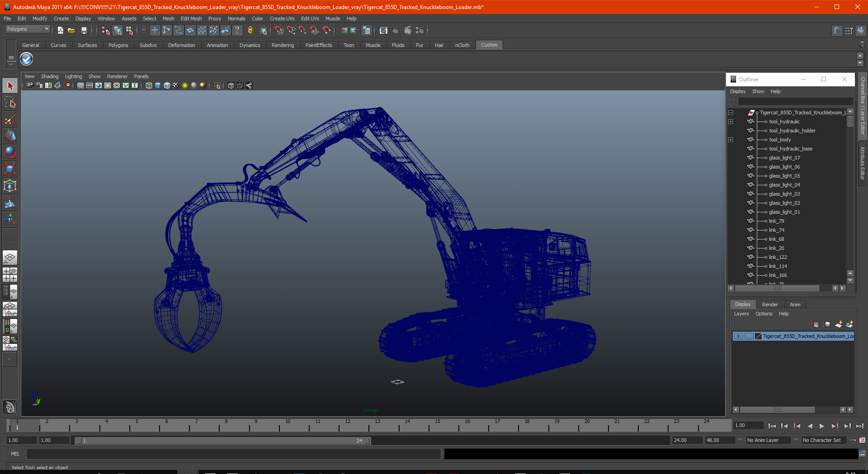Activate the Rotate tool sphere icon
868x474 pixels.
click(x=10, y=152)
